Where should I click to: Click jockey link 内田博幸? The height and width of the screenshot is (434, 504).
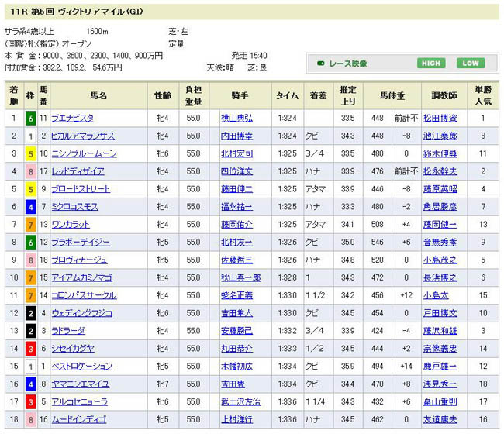pyautogui.click(x=236, y=136)
